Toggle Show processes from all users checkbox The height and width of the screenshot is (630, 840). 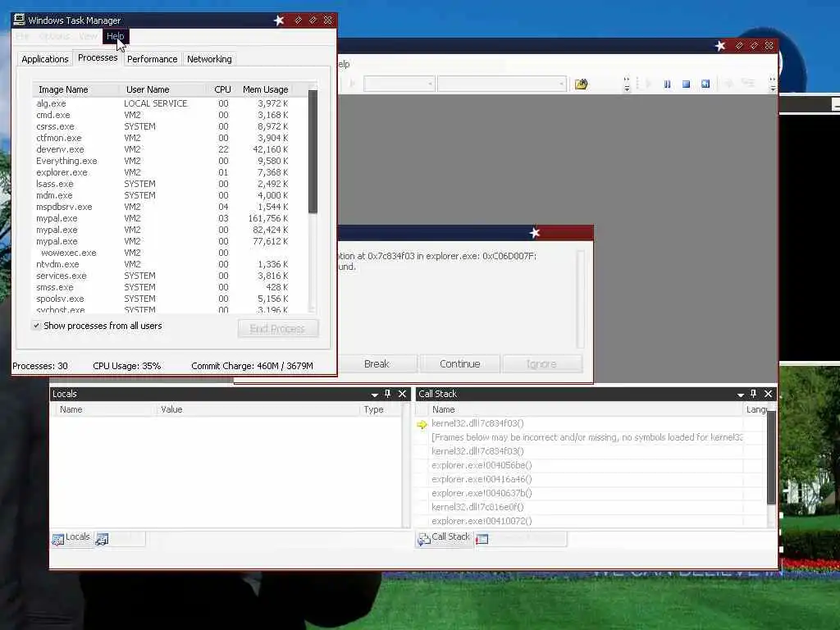(x=36, y=326)
